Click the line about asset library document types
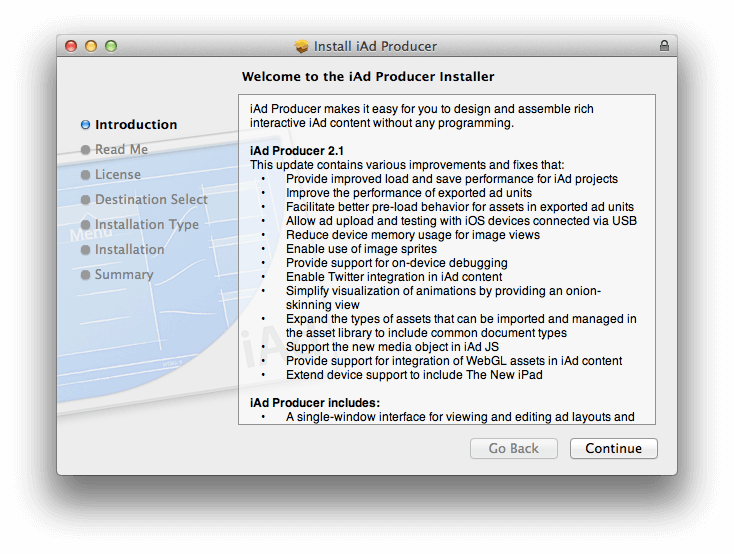Screen dimensions: 734x554 (461, 326)
